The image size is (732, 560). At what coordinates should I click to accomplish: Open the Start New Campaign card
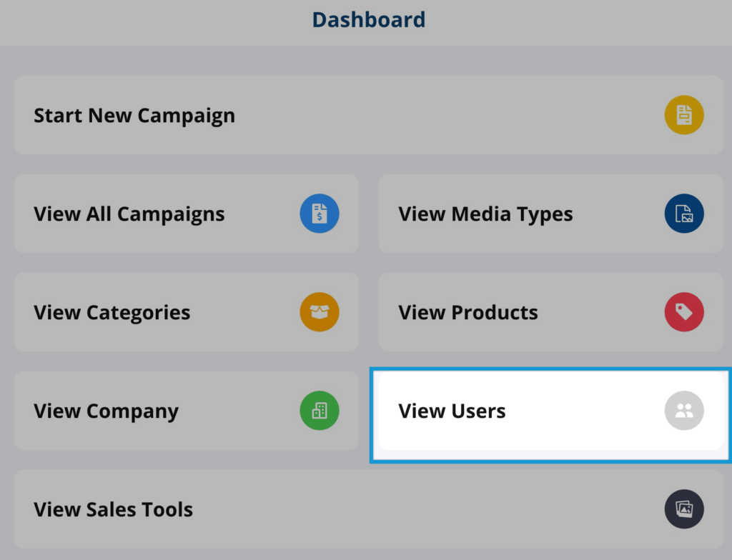(x=369, y=115)
